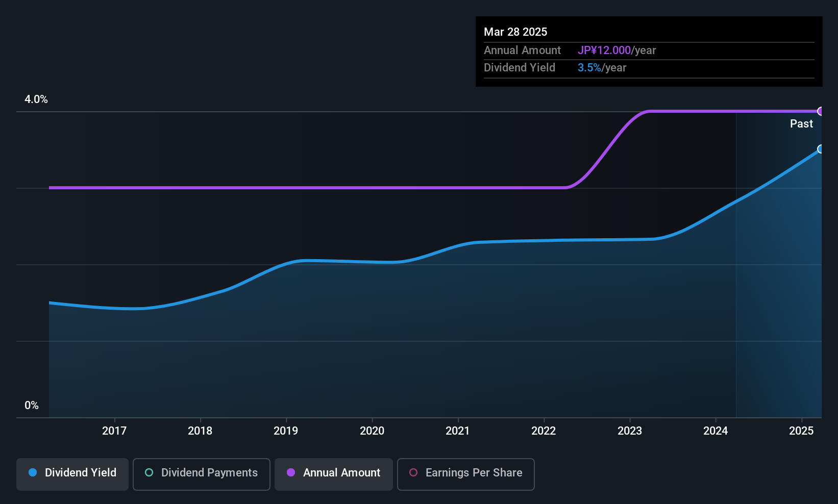This screenshot has height=504, width=838.
Task: Click the 3.5% dividend yield value
Action: [x=589, y=68]
